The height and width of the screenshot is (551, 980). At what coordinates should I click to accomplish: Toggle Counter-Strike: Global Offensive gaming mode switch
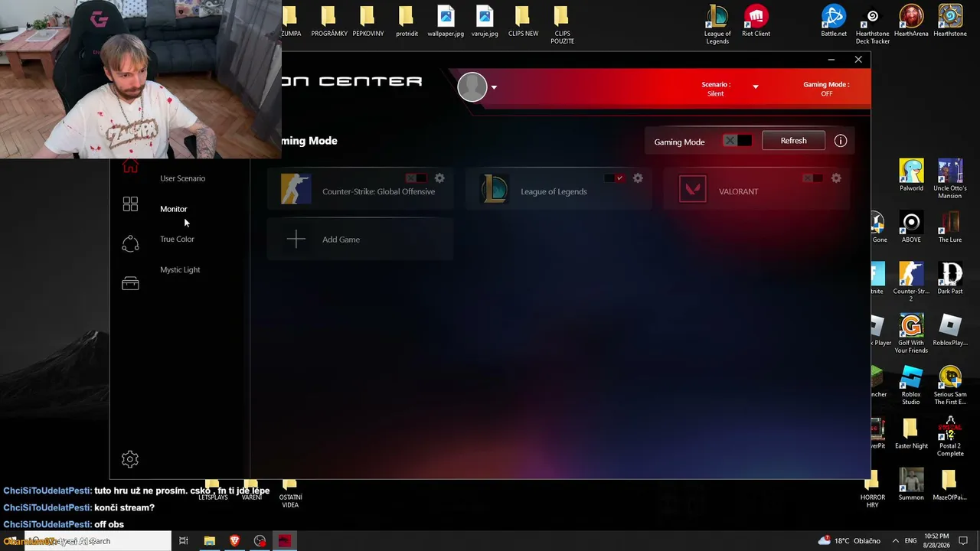[416, 178]
